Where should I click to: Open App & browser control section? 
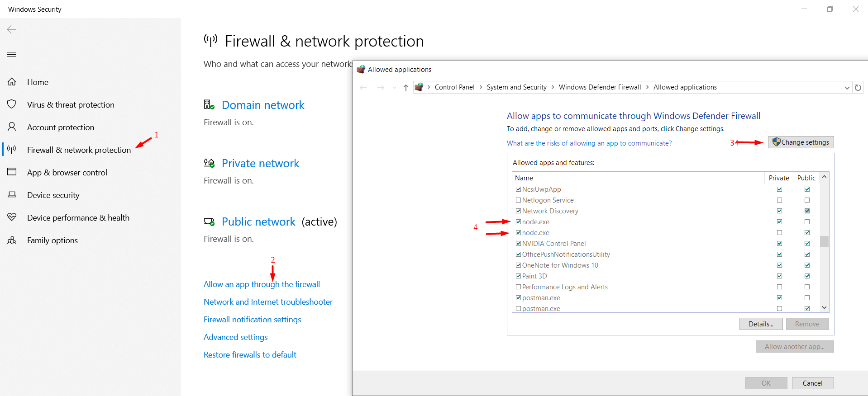pos(67,172)
